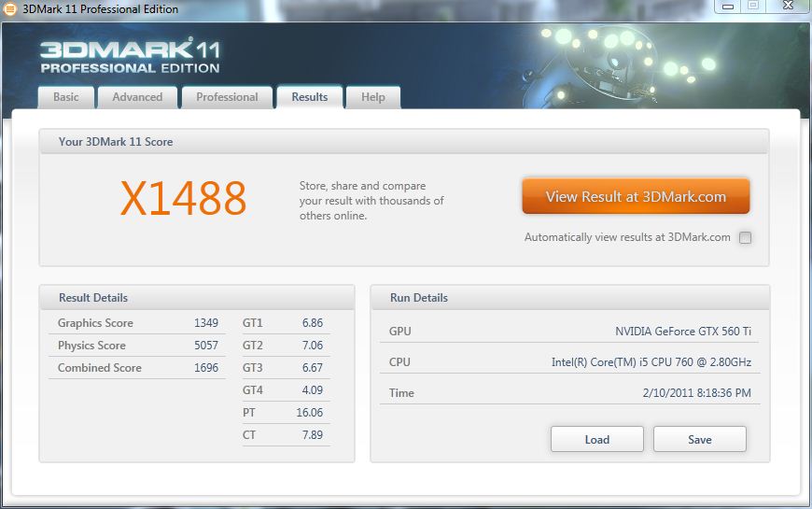Go to the Professional tab
The width and height of the screenshot is (812, 509).
(x=227, y=97)
